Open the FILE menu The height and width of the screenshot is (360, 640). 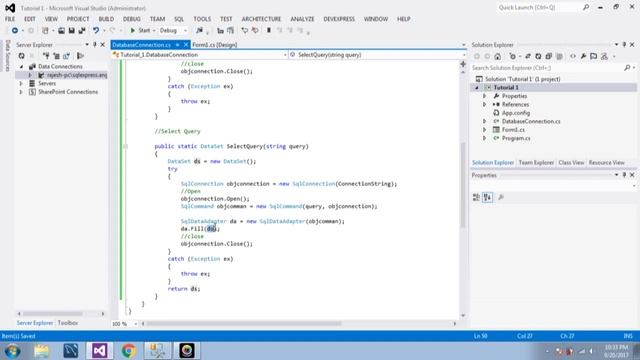tap(10, 19)
